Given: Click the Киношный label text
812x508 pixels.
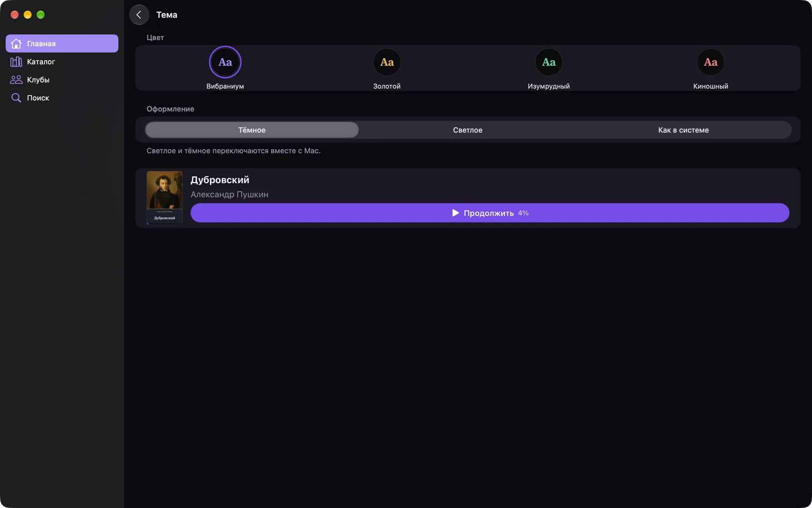Looking at the screenshot, I should tap(710, 86).
